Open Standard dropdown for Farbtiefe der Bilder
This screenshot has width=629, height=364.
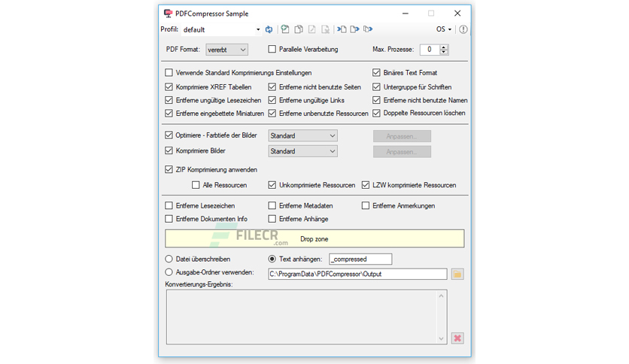pos(302,136)
